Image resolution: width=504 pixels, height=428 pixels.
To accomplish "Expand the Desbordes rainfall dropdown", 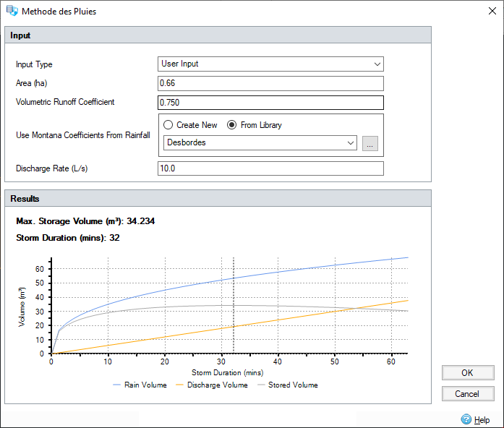I will [260, 142].
